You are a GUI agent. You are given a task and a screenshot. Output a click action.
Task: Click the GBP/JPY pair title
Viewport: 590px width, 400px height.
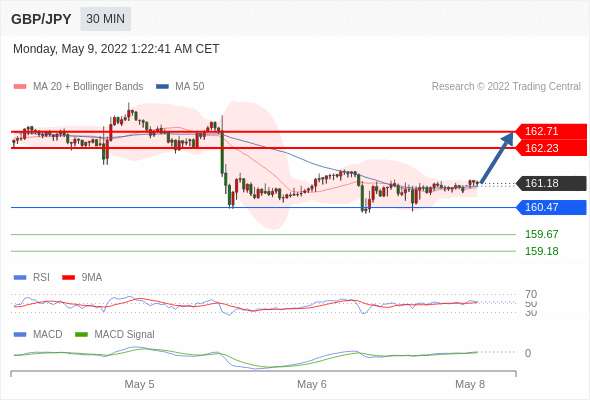tap(41, 19)
